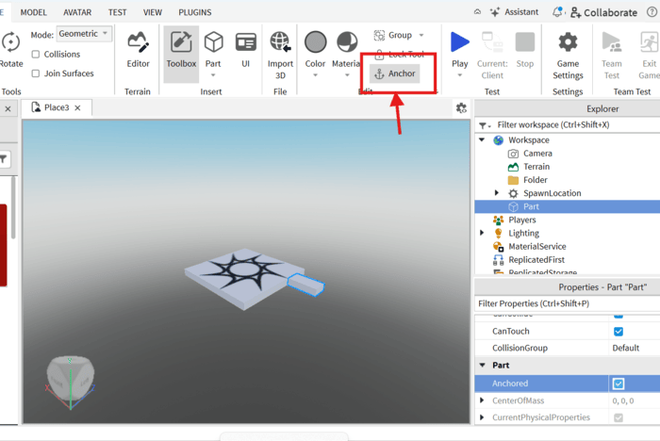
Task: Close the left side panel
Action: pos(8,109)
